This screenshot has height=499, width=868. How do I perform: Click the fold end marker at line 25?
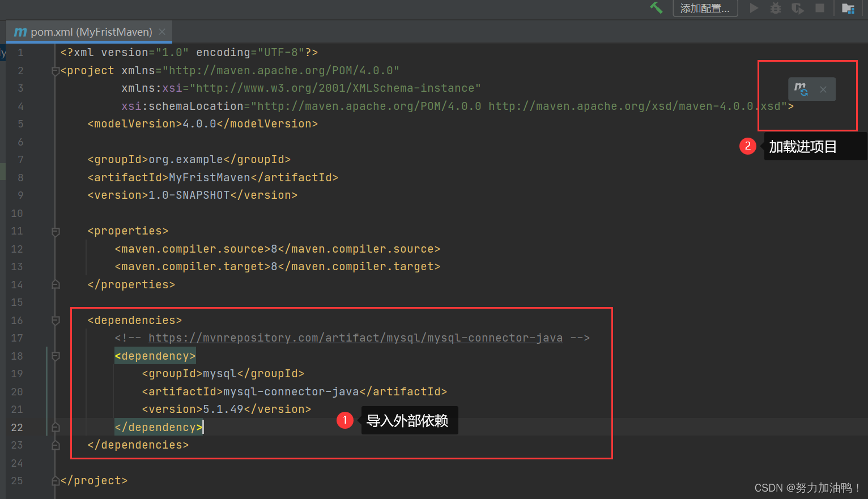click(56, 481)
